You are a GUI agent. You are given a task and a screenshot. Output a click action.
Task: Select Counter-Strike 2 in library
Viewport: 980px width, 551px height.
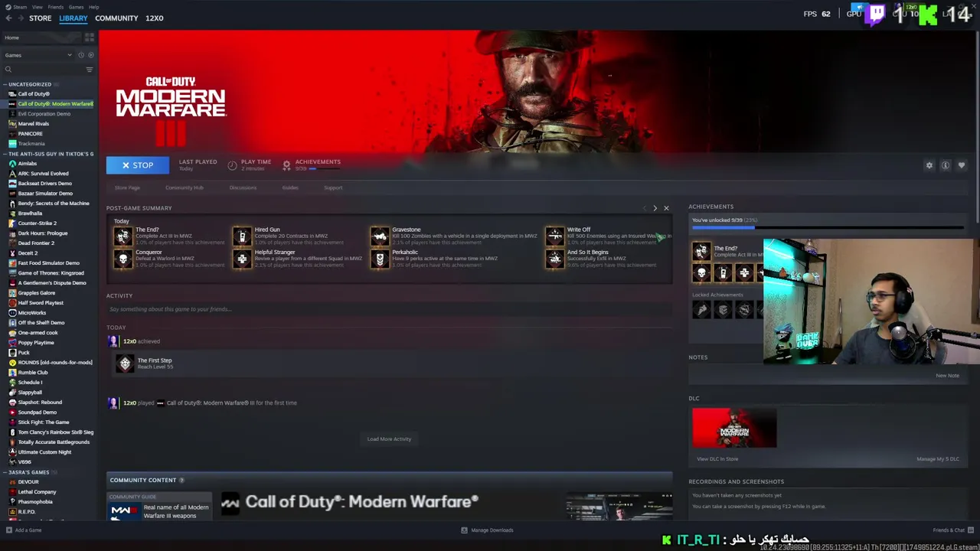37,223
